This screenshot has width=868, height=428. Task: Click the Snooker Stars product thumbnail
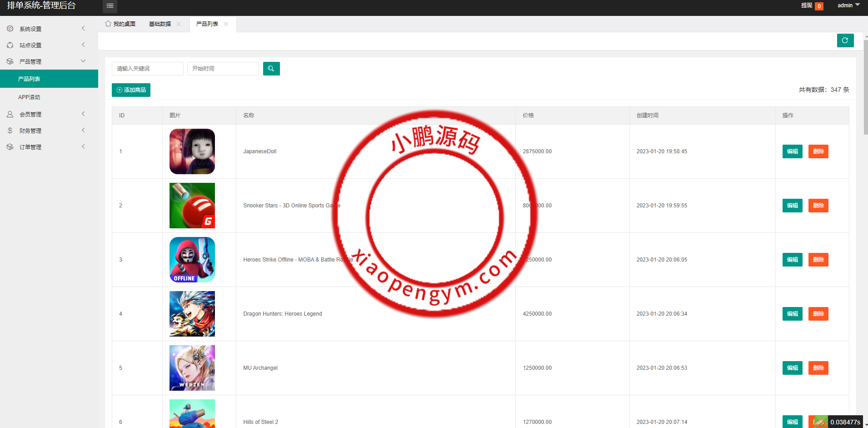click(192, 206)
